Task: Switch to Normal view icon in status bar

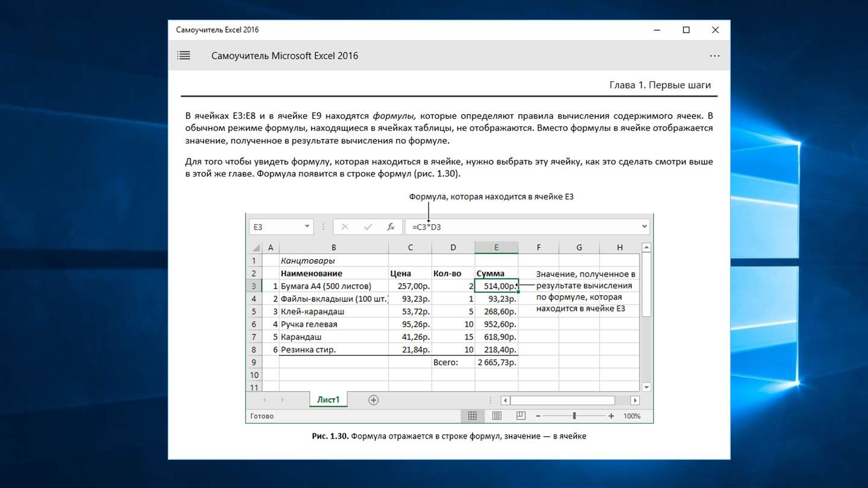Action: click(x=473, y=416)
